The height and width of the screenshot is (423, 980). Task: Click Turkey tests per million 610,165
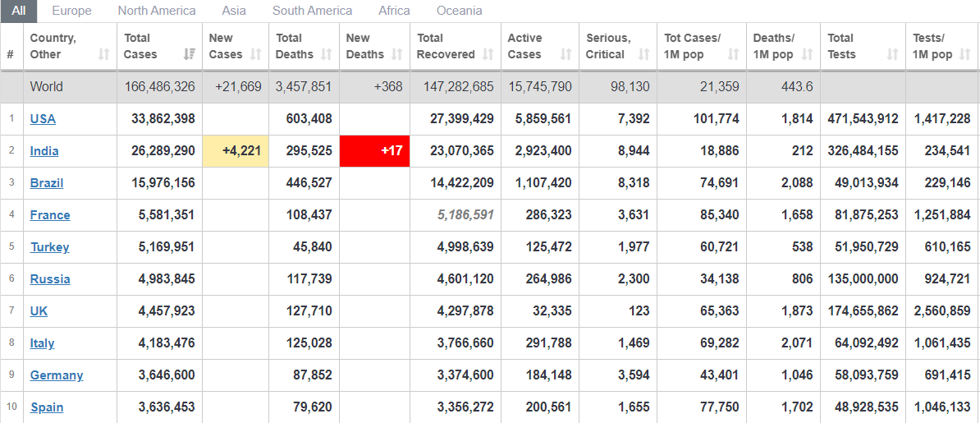[947, 247]
